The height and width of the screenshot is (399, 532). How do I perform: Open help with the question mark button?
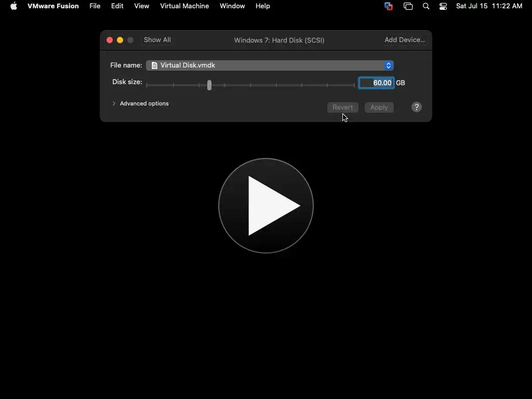tap(417, 107)
